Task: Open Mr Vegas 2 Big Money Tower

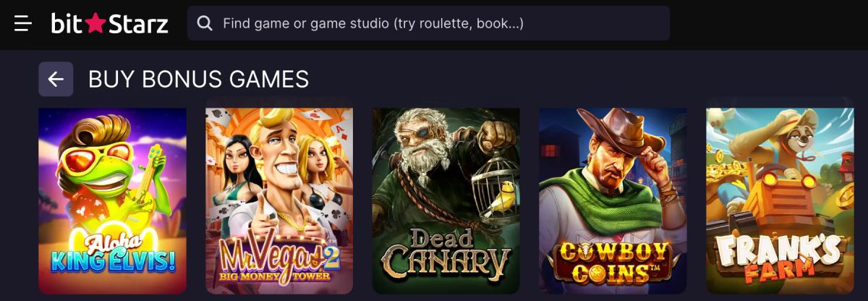Action: (279, 200)
